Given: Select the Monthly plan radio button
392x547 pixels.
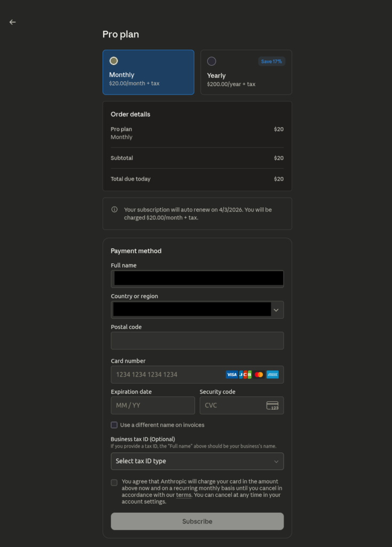Looking at the screenshot, I should point(114,61).
